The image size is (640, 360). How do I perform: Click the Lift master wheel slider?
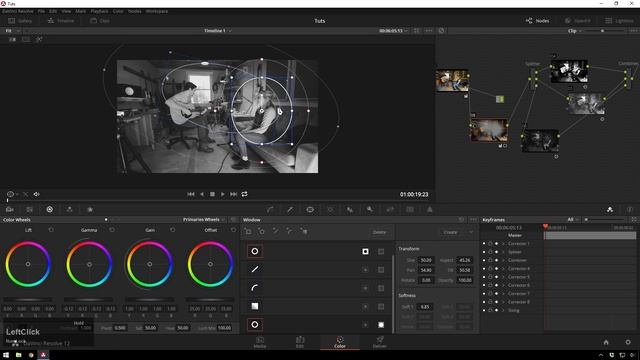[x=28, y=300]
